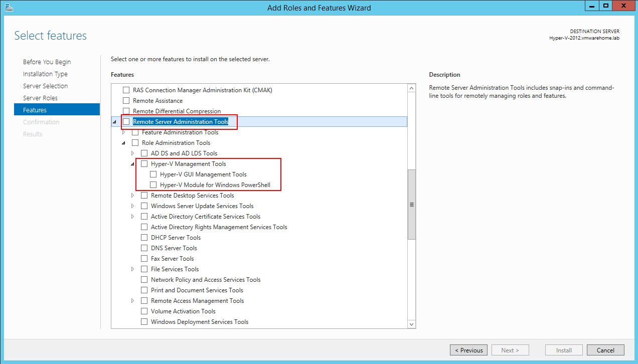
Task: Click the Next button
Action: pyautogui.click(x=510, y=350)
